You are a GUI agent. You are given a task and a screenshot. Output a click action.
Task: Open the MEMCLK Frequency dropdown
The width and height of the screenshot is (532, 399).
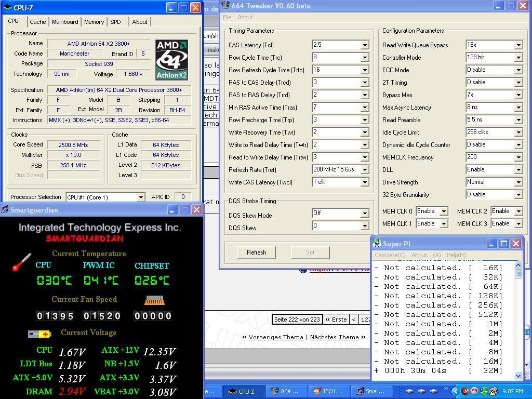pyautogui.click(x=518, y=157)
